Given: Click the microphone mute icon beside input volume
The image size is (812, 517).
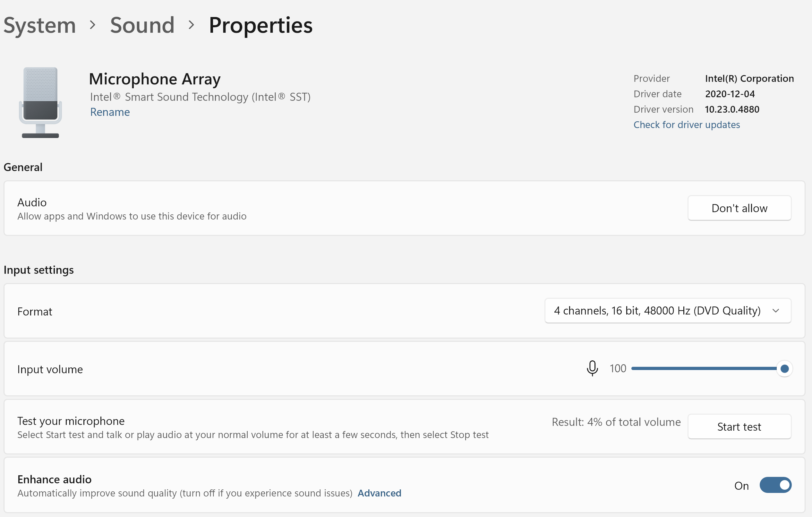Looking at the screenshot, I should [592, 368].
